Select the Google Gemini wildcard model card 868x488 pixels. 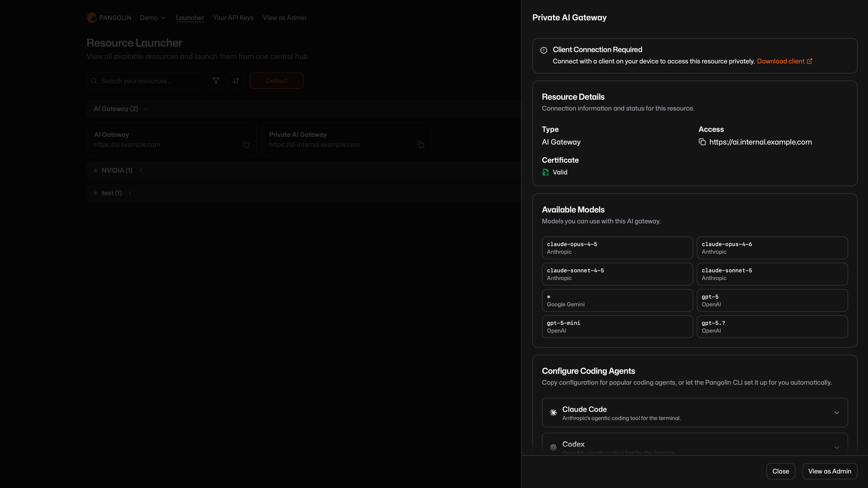point(617,300)
